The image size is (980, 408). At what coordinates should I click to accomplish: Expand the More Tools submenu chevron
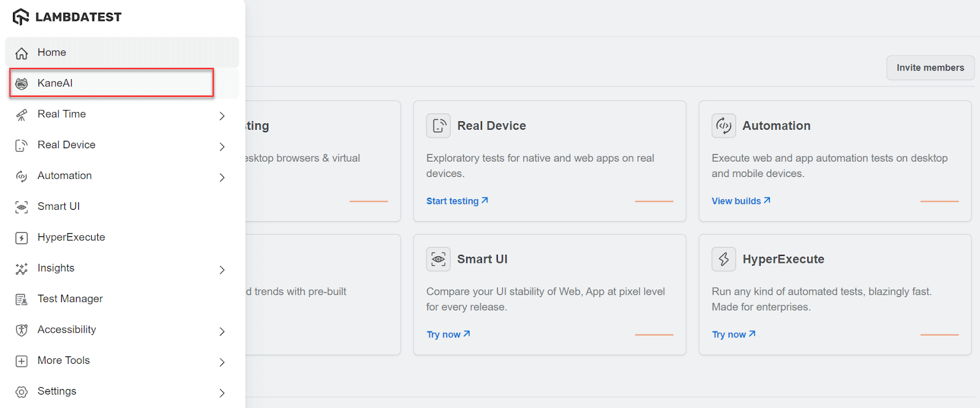click(222, 362)
